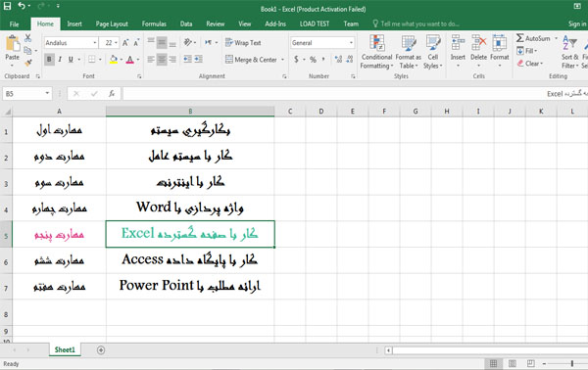Image resolution: width=588 pixels, height=370 pixels.
Task: Open the General number format dropdown
Action: (351, 43)
